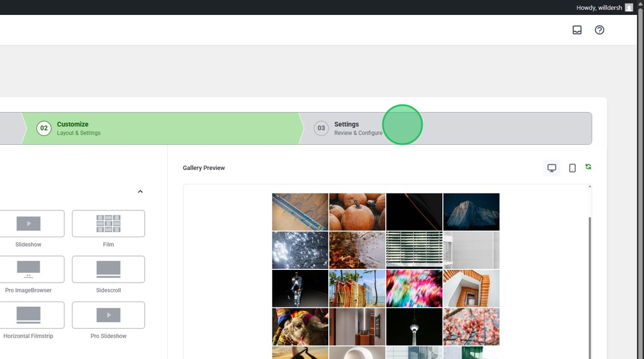Collapse the layout section chevron
Image resolution: width=644 pixels, height=359 pixels.
[x=140, y=192]
